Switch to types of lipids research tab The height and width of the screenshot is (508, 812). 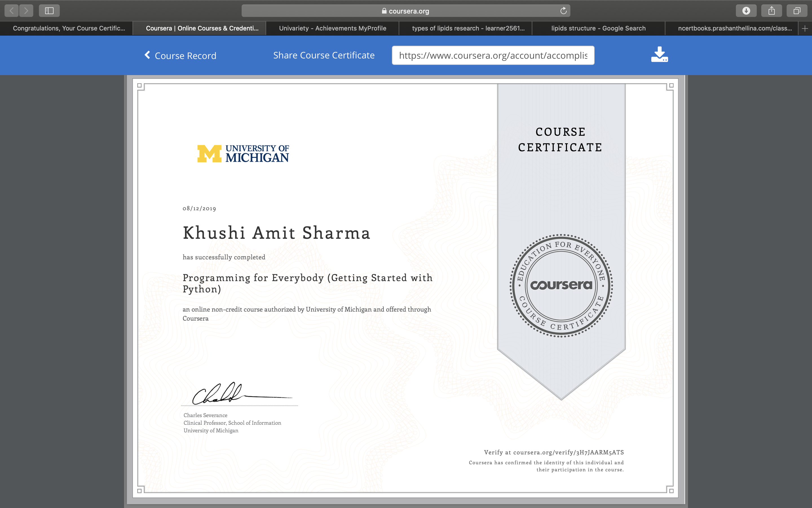click(x=465, y=29)
